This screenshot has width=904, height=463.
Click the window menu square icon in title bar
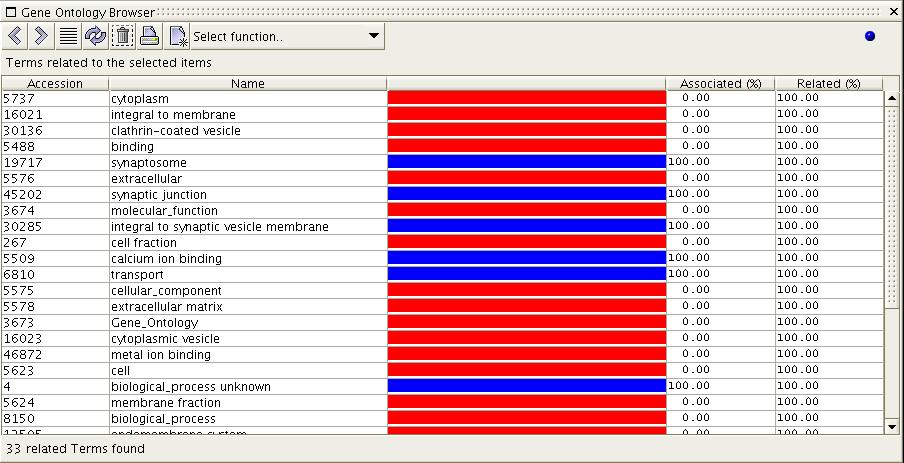[x=10, y=12]
